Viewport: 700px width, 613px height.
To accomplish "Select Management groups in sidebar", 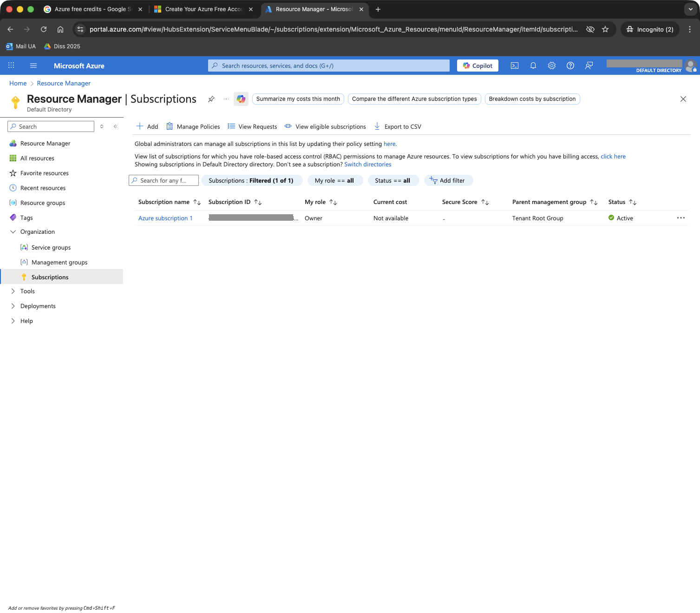I will tap(59, 263).
